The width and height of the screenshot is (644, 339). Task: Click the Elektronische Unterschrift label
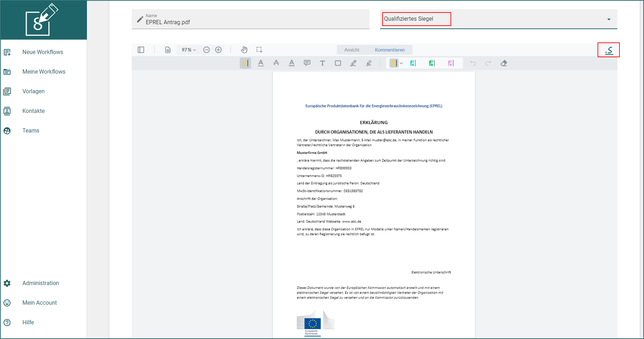click(431, 272)
